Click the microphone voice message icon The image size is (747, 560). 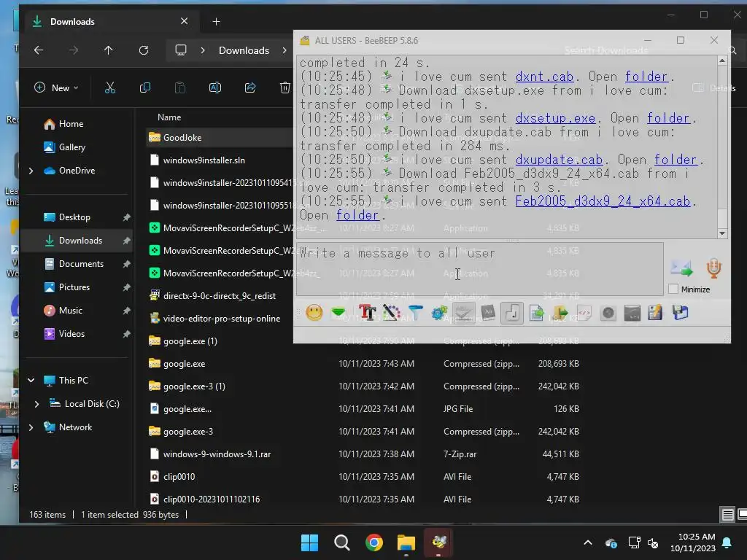coord(713,268)
